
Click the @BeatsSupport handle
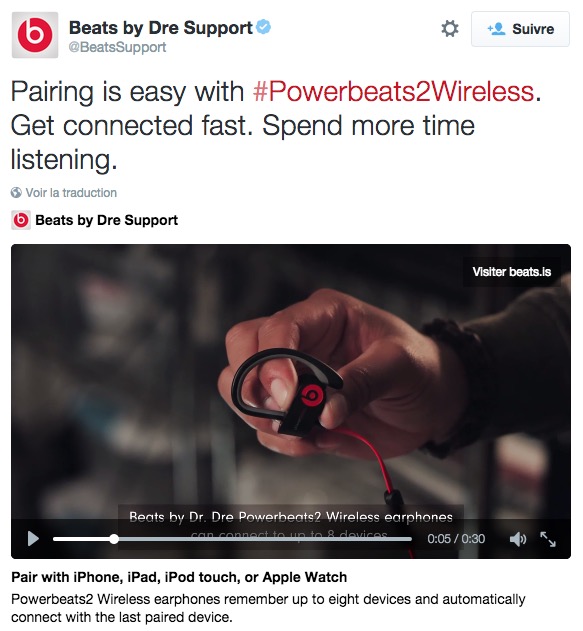coord(117,47)
